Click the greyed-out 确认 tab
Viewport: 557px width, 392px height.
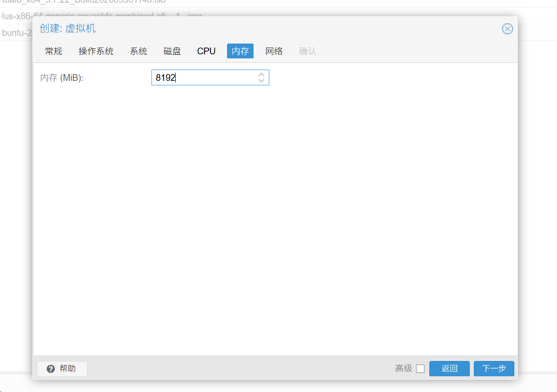(x=307, y=51)
